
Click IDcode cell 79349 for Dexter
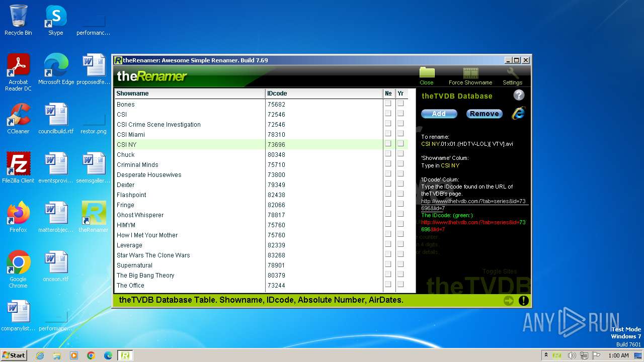pyautogui.click(x=324, y=185)
